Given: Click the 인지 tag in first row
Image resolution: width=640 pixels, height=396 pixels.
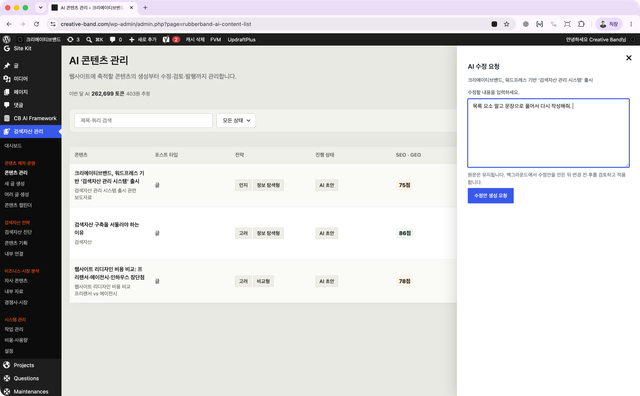Looking at the screenshot, I should coord(243,185).
